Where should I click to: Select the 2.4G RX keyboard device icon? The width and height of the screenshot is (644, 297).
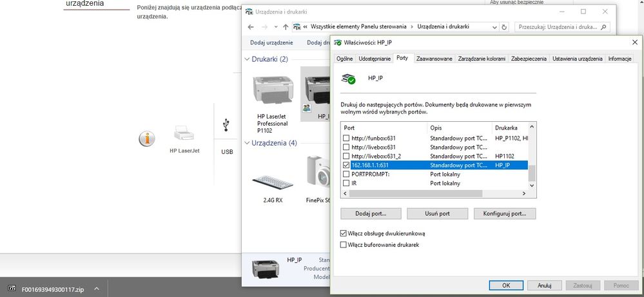273,182
